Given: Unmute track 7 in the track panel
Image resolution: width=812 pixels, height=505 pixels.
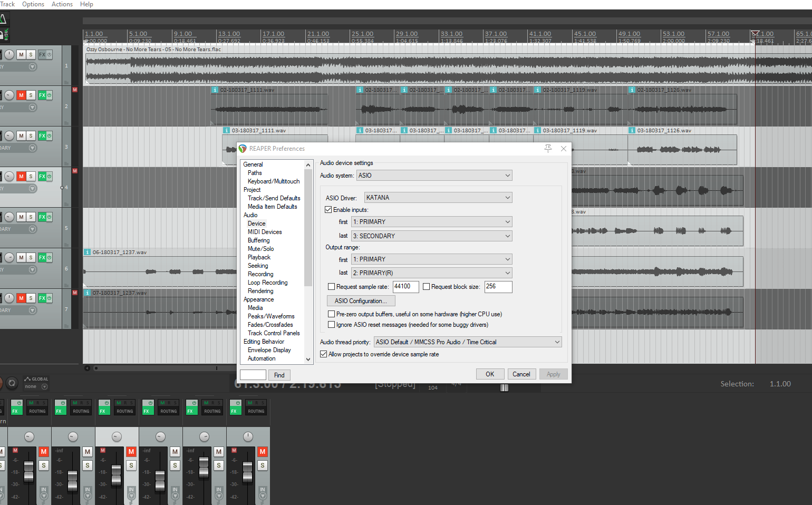Looking at the screenshot, I should (21, 298).
